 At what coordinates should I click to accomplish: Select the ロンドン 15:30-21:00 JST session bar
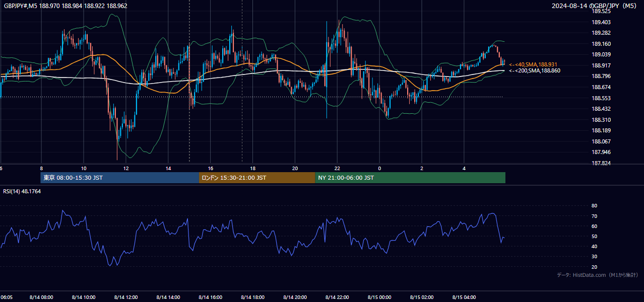[257, 178]
